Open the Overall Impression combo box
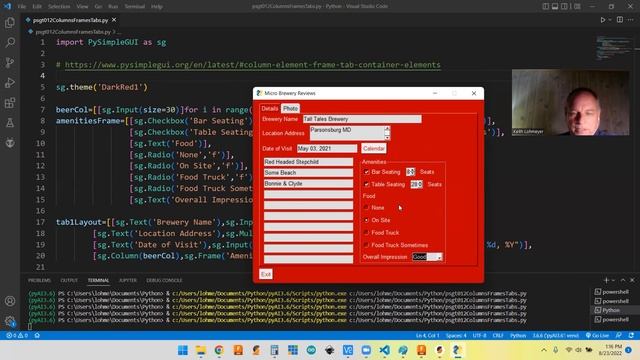Viewport: 640px width, 360px height. 427,257
